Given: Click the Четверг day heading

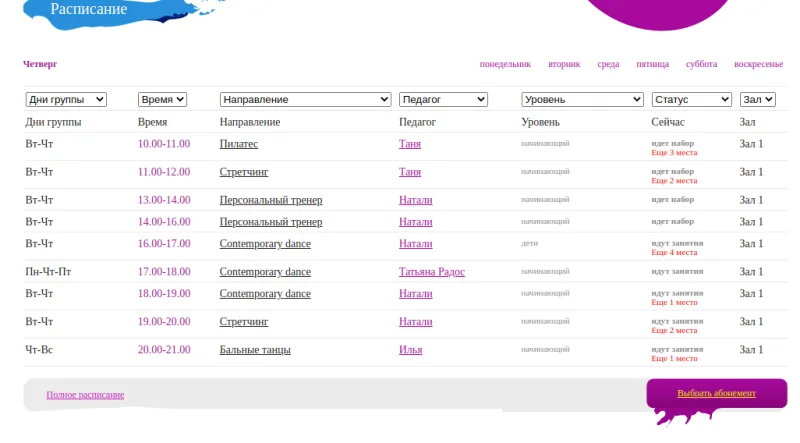Looking at the screenshot, I should pos(40,64).
